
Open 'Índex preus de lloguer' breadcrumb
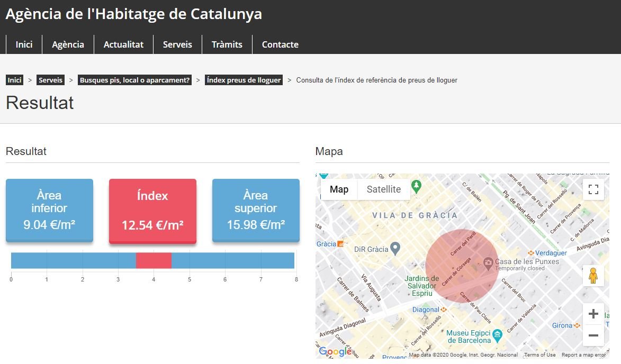(x=244, y=80)
